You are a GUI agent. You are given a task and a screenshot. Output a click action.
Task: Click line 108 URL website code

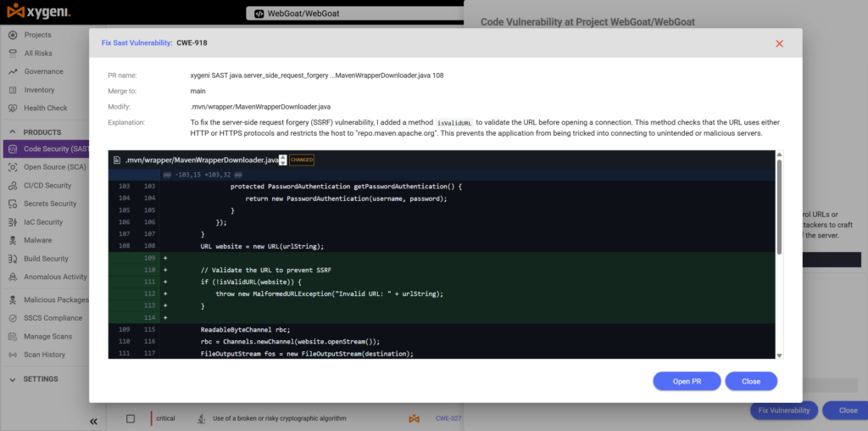pyautogui.click(x=262, y=246)
